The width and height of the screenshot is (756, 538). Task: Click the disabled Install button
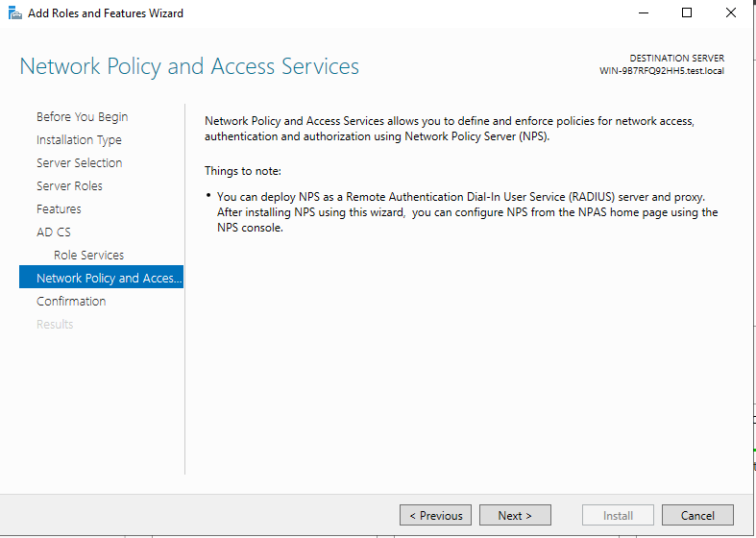click(x=618, y=515)
